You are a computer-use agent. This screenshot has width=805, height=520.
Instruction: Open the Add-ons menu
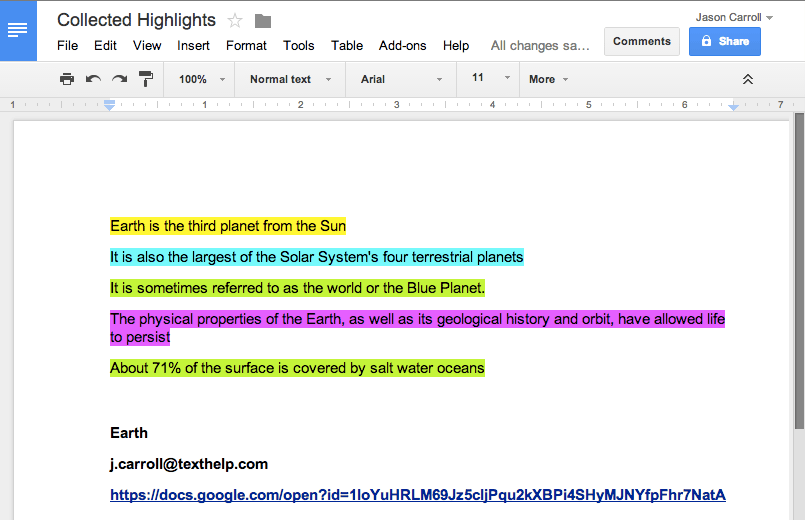point(402,45)
